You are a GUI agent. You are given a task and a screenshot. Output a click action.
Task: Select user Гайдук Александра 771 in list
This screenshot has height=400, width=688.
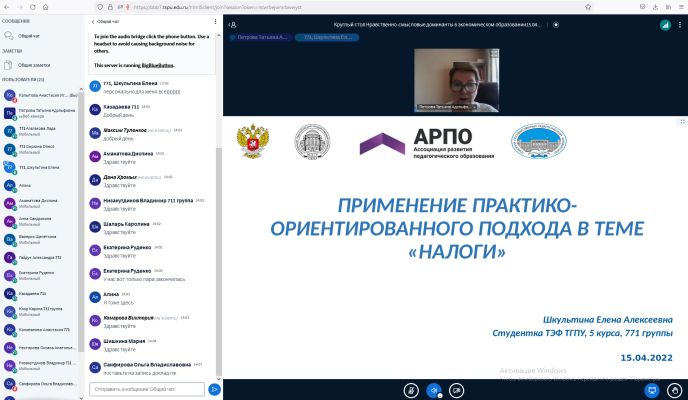click(x=40, y=257)
